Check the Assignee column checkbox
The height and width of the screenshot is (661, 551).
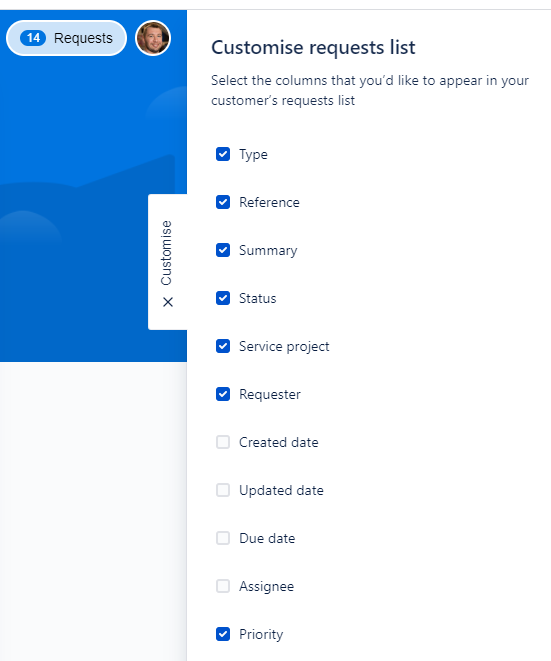coord(223,586)
